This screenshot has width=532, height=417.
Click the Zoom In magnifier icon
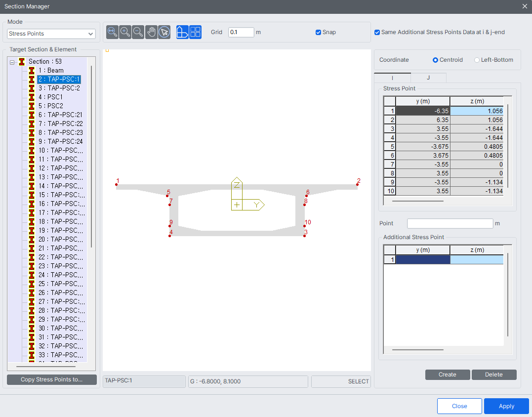click(125, 32)
